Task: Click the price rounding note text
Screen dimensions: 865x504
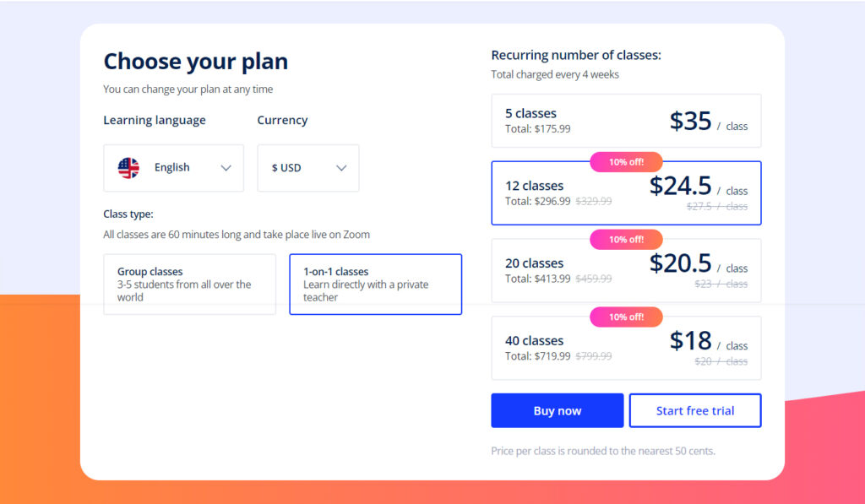Action: (x=603, y=451)
